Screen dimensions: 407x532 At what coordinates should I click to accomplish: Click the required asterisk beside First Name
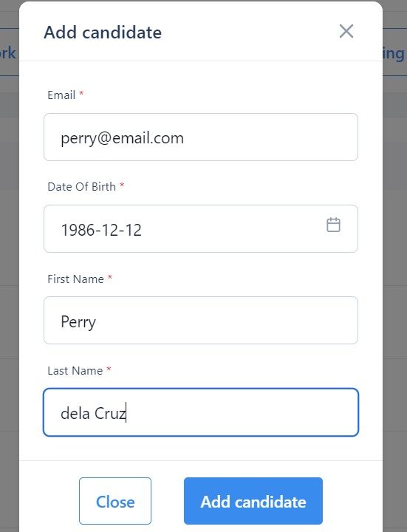(x=110, y=277)
